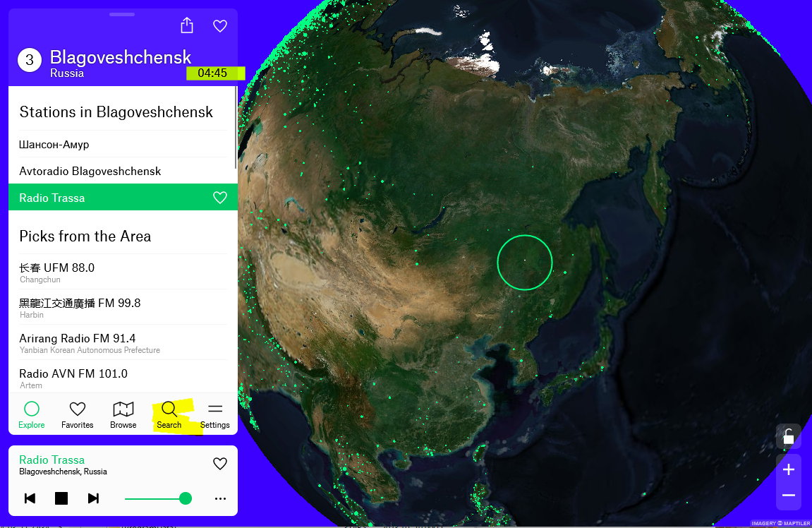This screenshot has width=812, height=528.
Task: Skip to the previous station
Action: pyautogui.click(x=30, y=498)
